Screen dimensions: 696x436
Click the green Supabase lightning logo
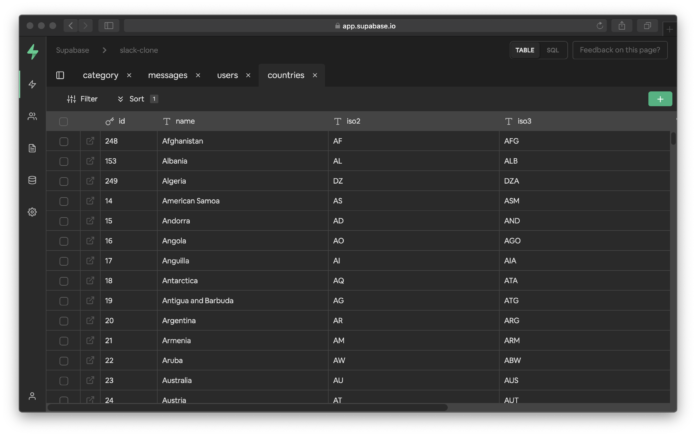[x=33, y=52]
